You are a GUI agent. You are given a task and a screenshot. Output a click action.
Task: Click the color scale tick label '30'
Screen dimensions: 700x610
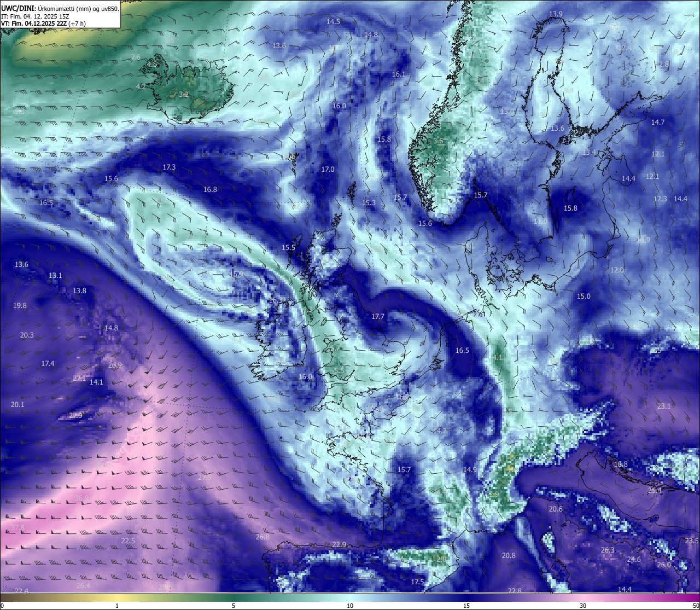[x=583, y=606]
